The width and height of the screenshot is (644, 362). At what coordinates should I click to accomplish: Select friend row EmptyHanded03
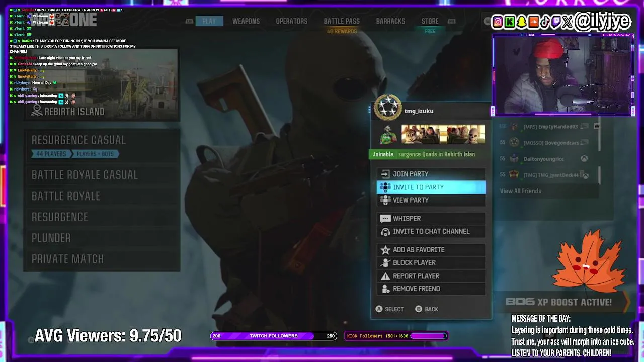548,127
